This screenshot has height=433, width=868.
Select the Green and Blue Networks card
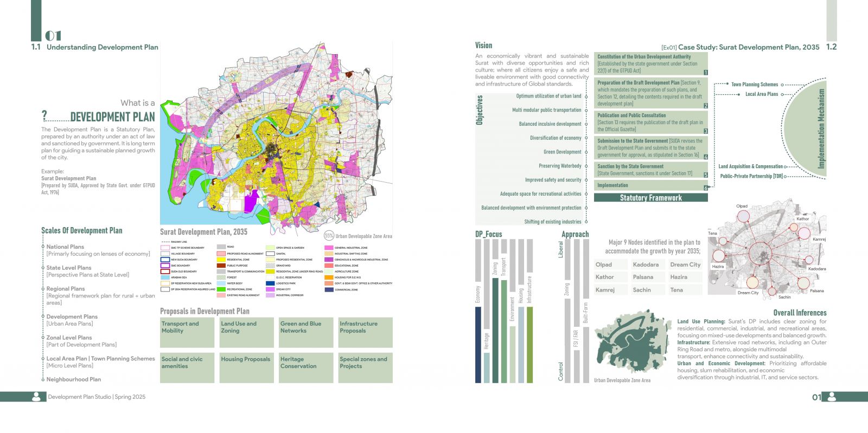[x=306, y=332]
